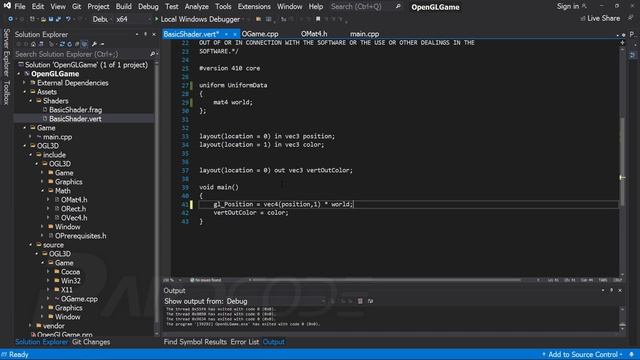Switch to the Git Changes tab
Viewport: 640px width, 360px height.
click(91, 342)
